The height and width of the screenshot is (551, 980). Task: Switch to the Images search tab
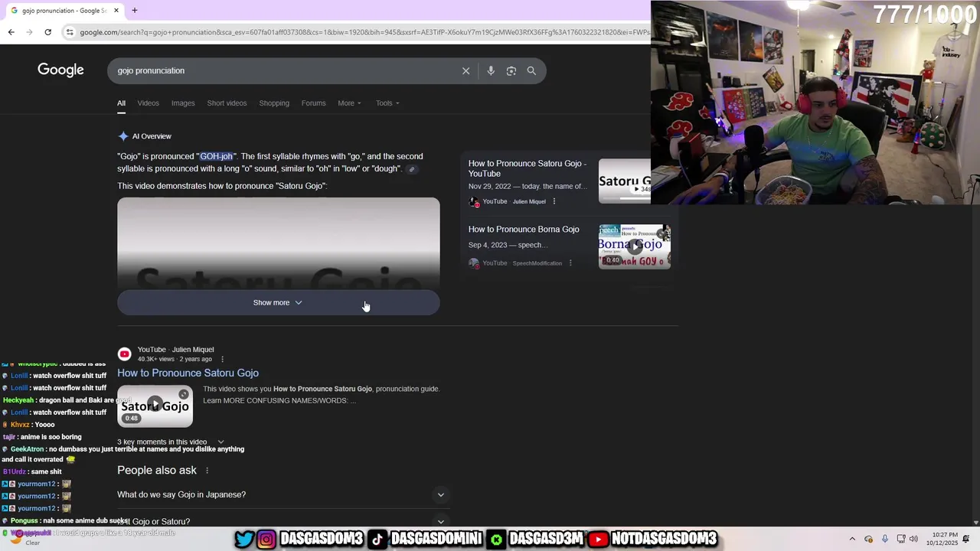[183, 103]
